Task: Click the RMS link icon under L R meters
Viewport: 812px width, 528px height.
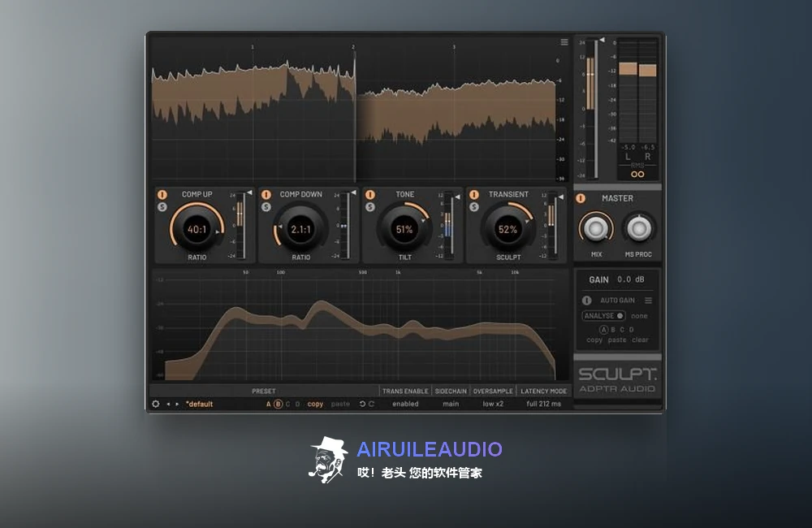Action: [x=637, y=174]
